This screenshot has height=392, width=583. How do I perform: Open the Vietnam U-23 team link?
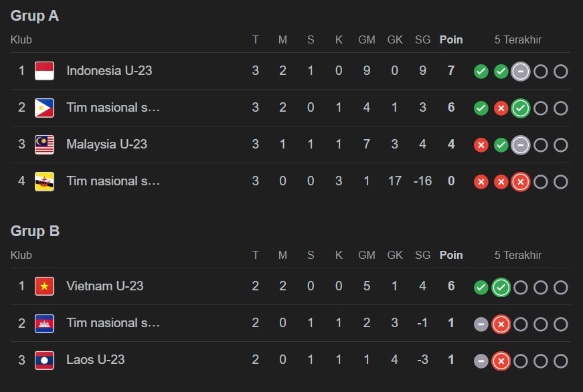[104, 286]
